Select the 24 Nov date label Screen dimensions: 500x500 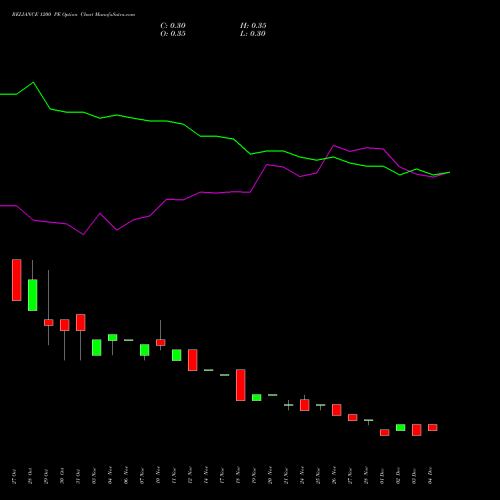click(x=302, y=475)
